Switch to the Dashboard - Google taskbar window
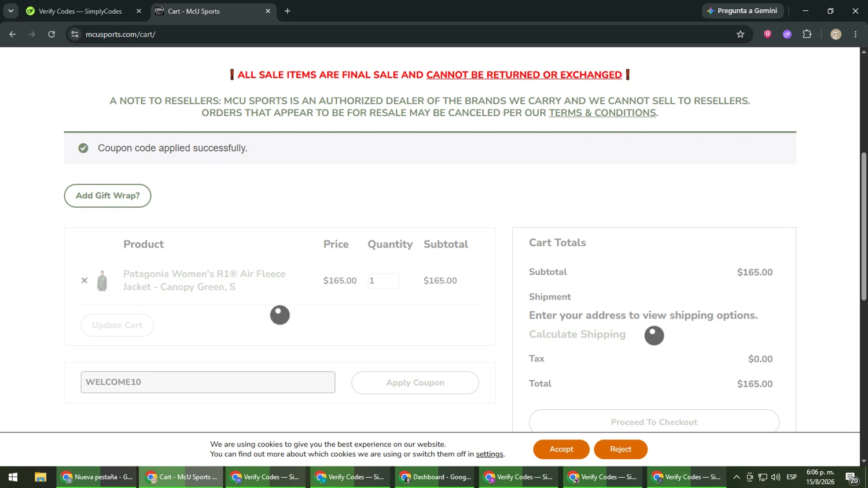 tap(435, 477)
